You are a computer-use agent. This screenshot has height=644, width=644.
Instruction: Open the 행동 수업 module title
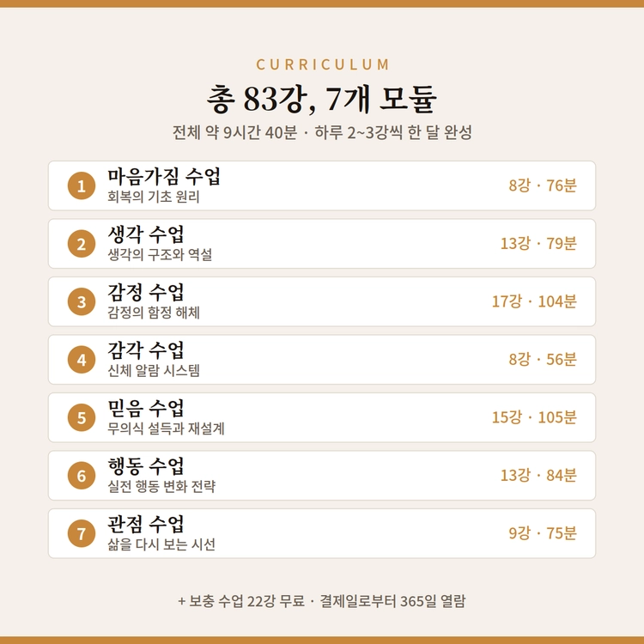pos(146,466)
